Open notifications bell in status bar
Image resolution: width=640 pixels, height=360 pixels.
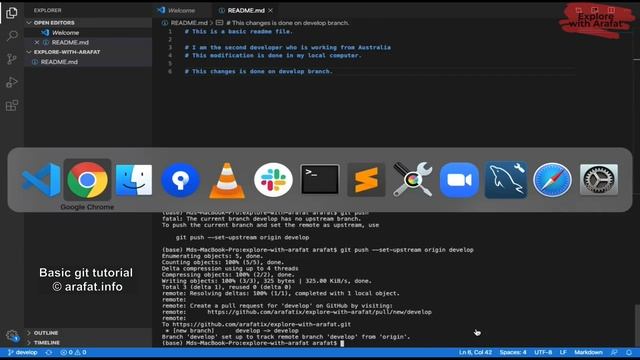coord(629,352)
